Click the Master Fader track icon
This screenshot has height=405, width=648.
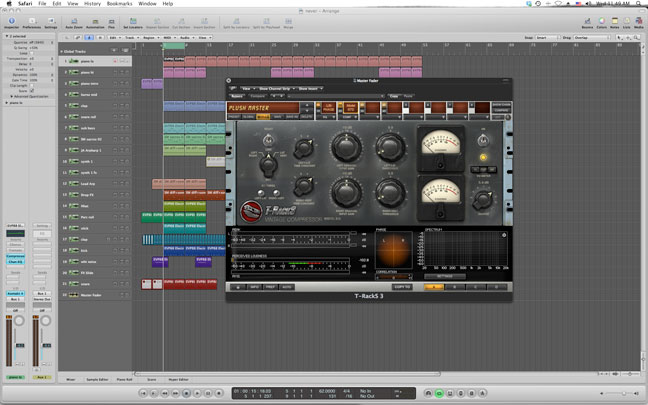(x=74, y=295)
